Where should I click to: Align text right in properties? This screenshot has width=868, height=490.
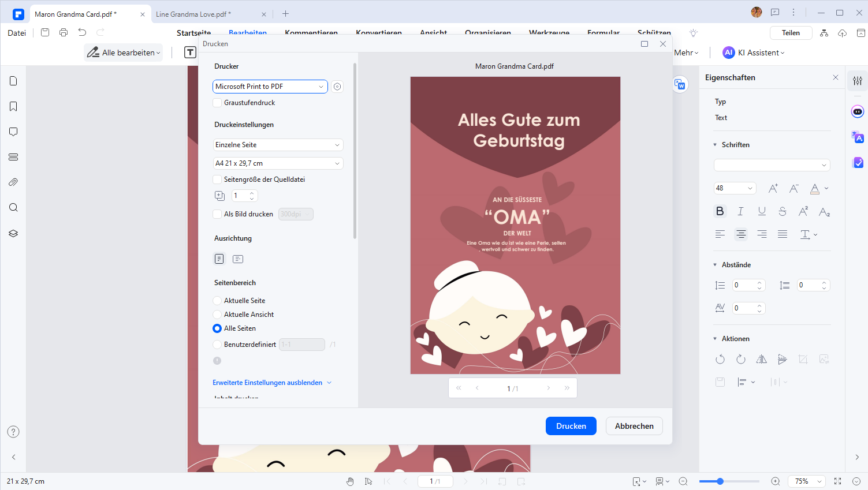coord(762,234)
